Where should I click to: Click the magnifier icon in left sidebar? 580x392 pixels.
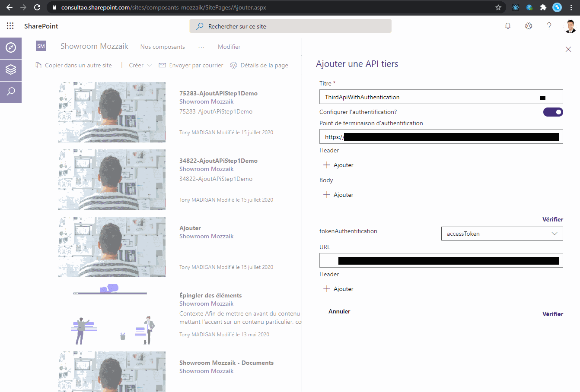11,92
